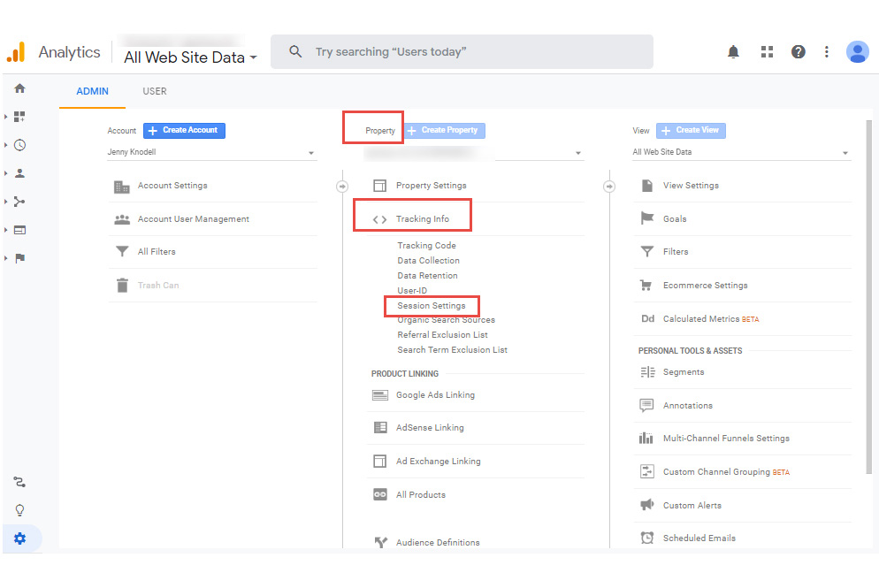The height and width of the screenshot is (588, 879).
Task: Click the Segments icon
Action: (647, 372)
